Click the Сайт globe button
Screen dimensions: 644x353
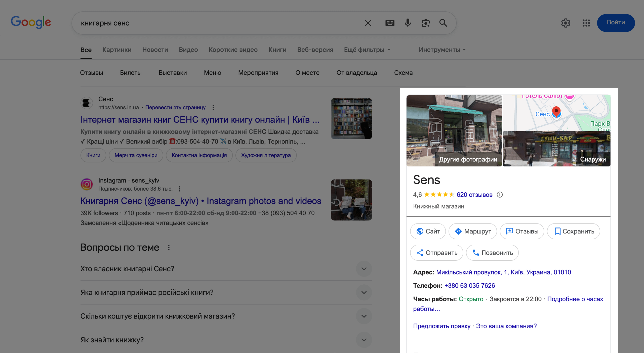point(428,231)
